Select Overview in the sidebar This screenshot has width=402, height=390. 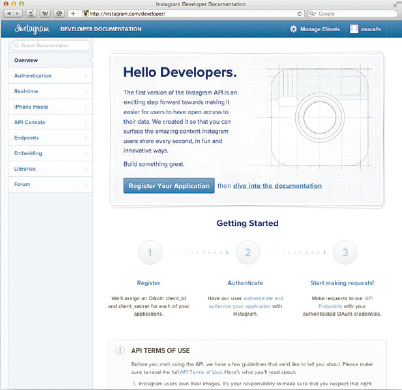point(50,60)
